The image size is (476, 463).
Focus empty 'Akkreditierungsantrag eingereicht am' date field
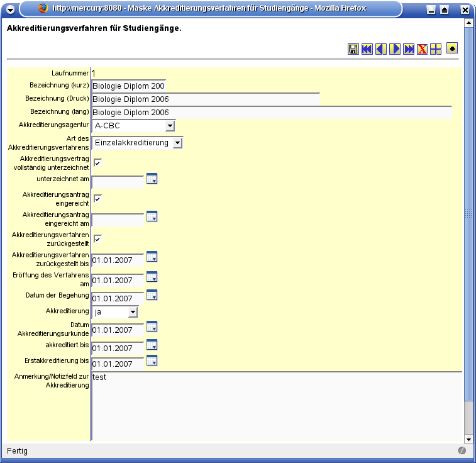pos(118,220)
